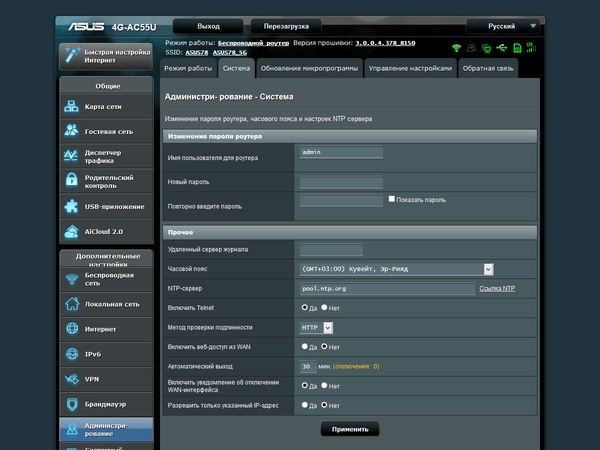Select the Родительский контроль lock icon

click(x=72, y=181)
